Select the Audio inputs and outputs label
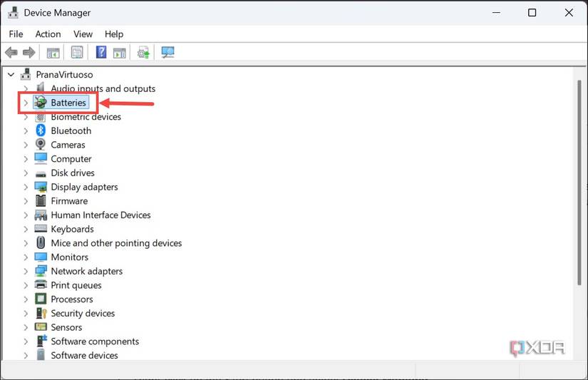 point(103,88)
